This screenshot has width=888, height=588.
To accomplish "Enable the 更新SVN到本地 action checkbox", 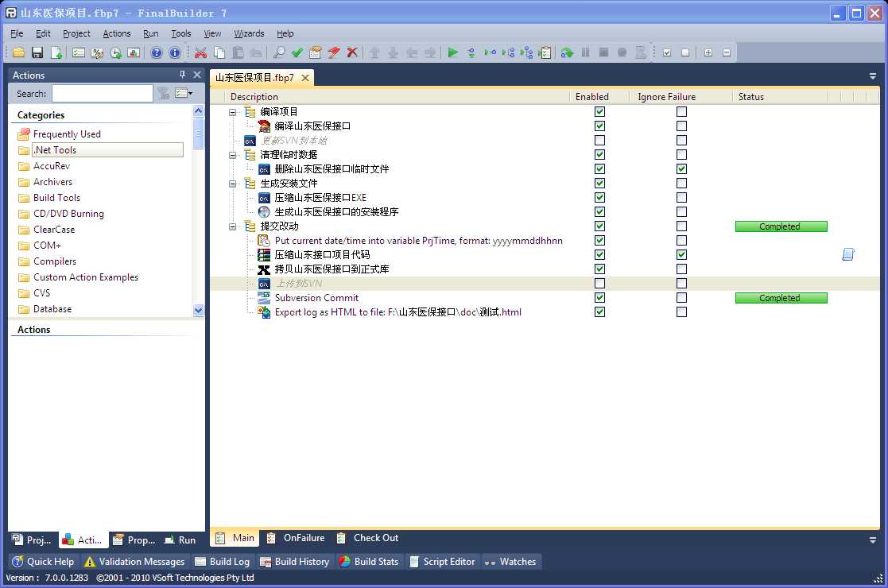I will (x=599, y=141).
